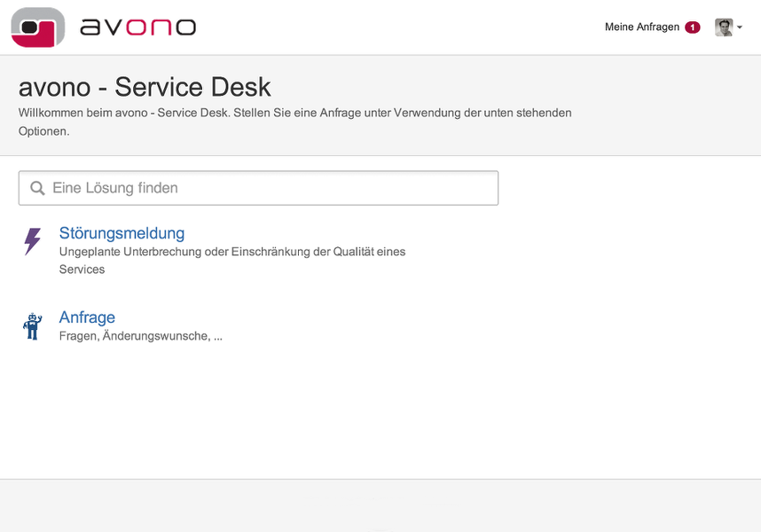Click the red notification badge showing 1

pos(692,27)
